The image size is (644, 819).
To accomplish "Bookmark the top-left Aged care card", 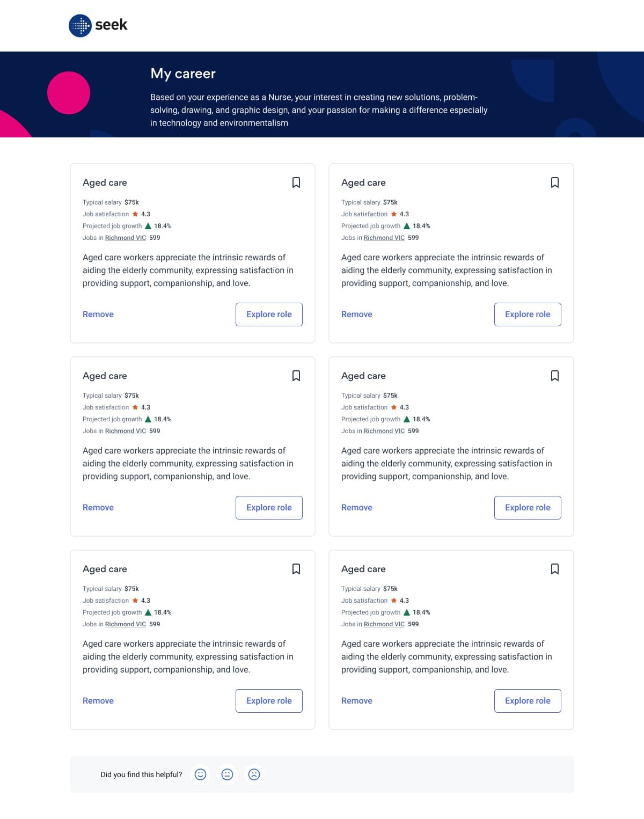I will (x=296, y=182).
